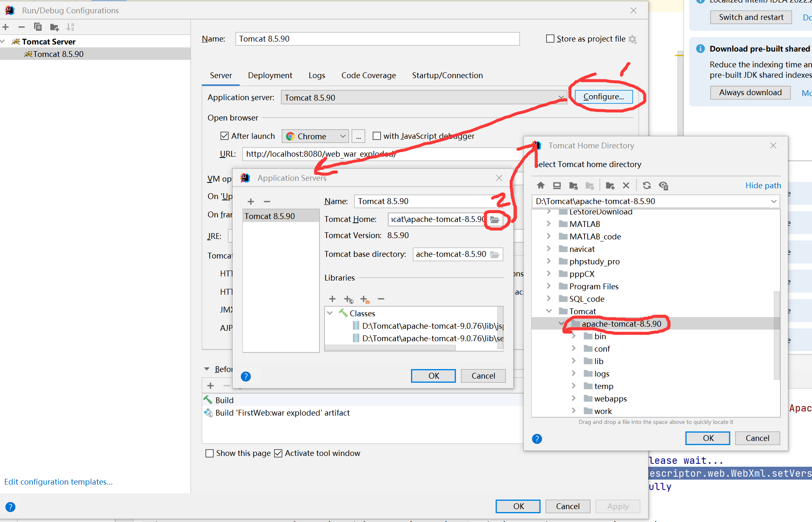Remove configuration with the minus icon in Run/Debug toolbar
This screenshot has height=522, width=812.
coord(22,27)
